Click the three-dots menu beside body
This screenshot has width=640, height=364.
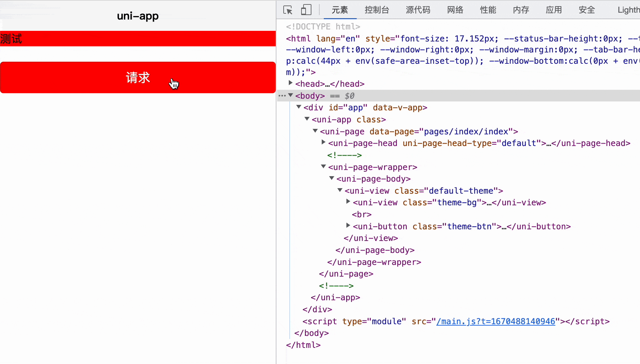[x=282, y=96]
